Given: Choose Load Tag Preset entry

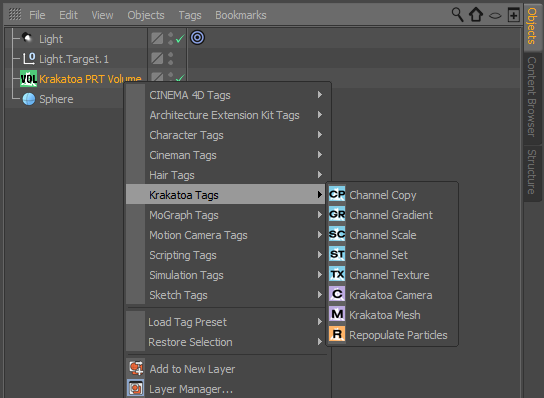Looking at the screenshot, I should pyautogui.click(x=226, y=322).
